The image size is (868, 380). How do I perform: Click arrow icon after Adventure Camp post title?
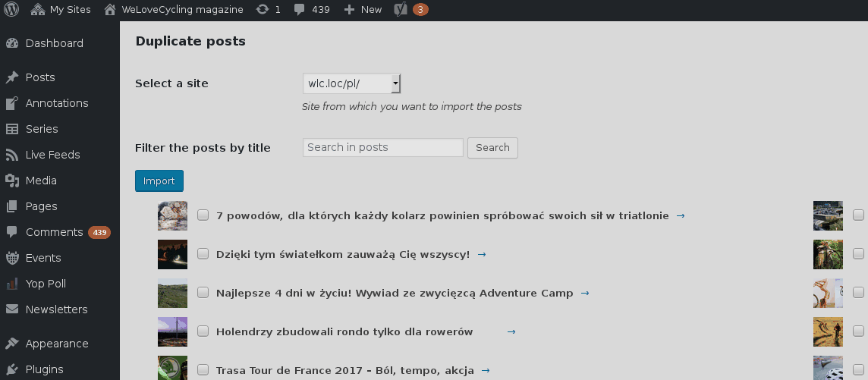585,294
